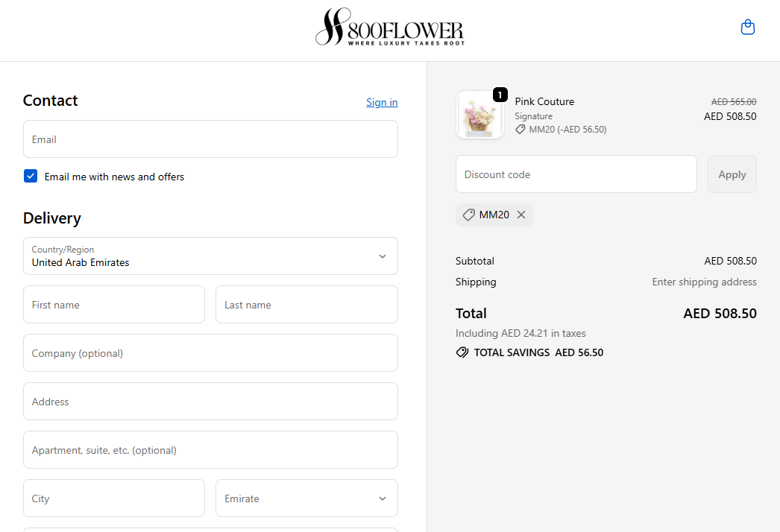The height and width of the screenshot is (532, 780).
Task: Open the shopping bag cart icon
Action: (x=748, y=27)
